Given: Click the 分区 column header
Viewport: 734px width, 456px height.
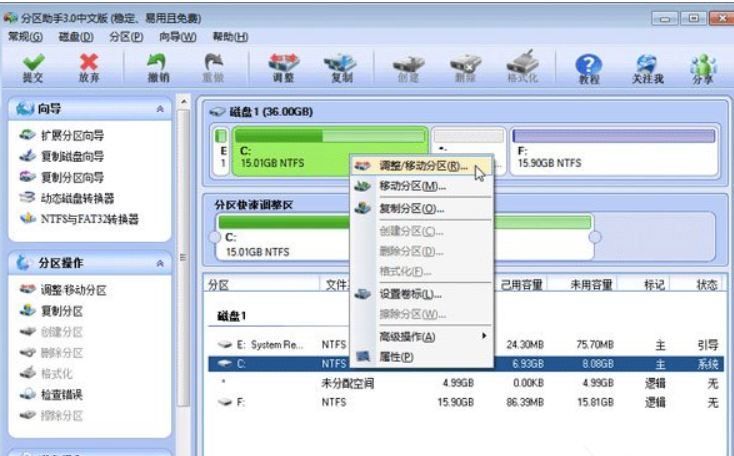Looking at the screenshot, I should pos(262,284).
